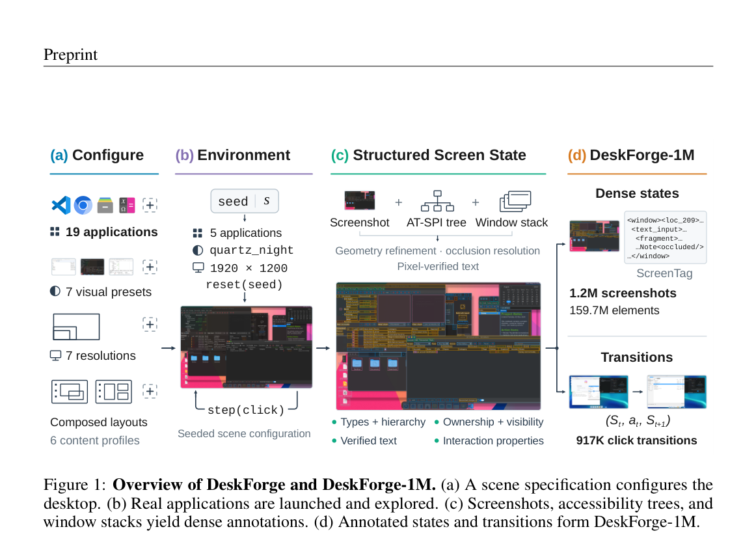Click the "Pixel-verified text" line
756x540 pixels.
click(x=438, y=266)
